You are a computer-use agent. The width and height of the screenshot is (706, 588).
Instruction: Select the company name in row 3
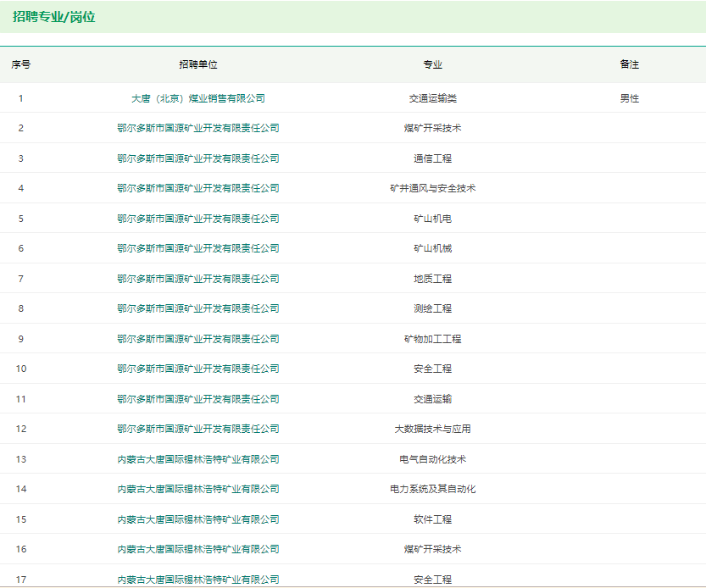pos(198,158)
